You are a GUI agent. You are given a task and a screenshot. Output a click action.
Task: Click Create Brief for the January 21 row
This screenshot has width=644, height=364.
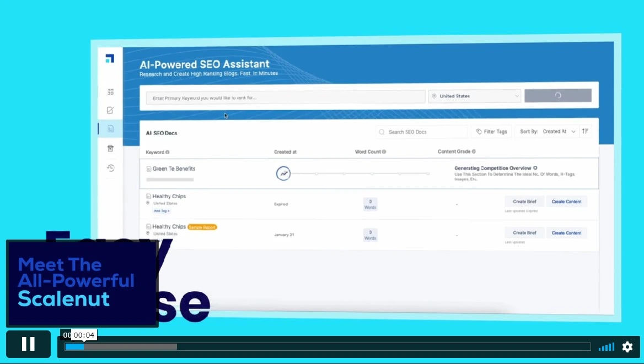click(524, 233)
